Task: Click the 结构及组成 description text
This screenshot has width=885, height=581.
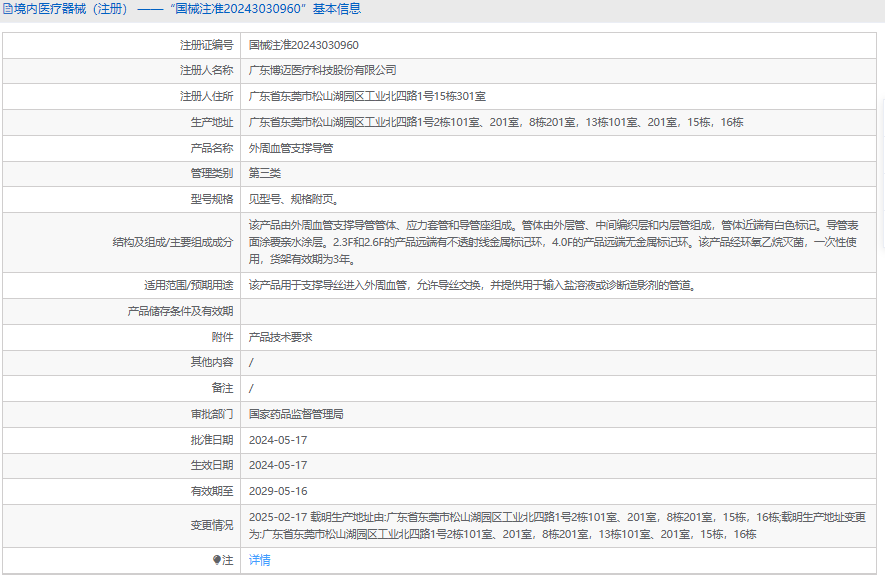Action: pyautogui.click(x=554, y=242)
